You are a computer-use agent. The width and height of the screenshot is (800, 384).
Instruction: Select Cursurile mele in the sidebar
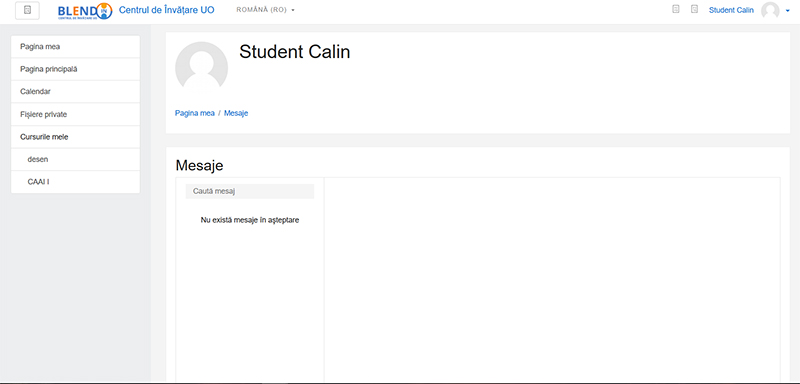point(76,137)
